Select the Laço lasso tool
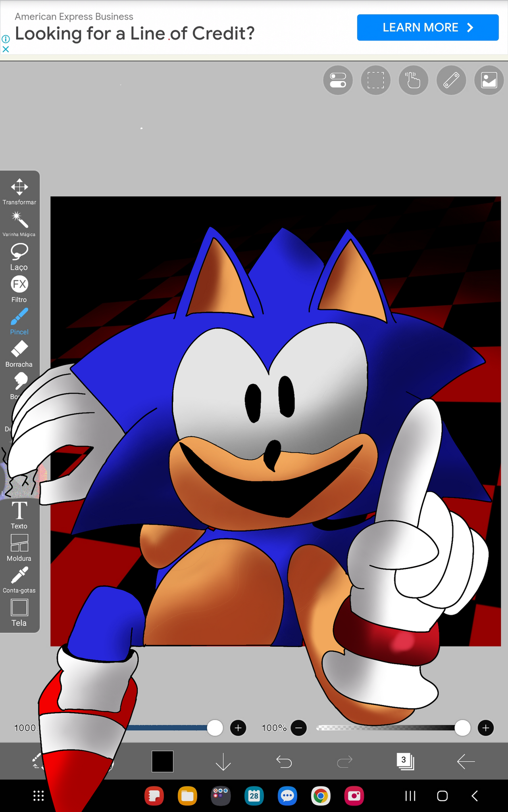 click(19, 257)
